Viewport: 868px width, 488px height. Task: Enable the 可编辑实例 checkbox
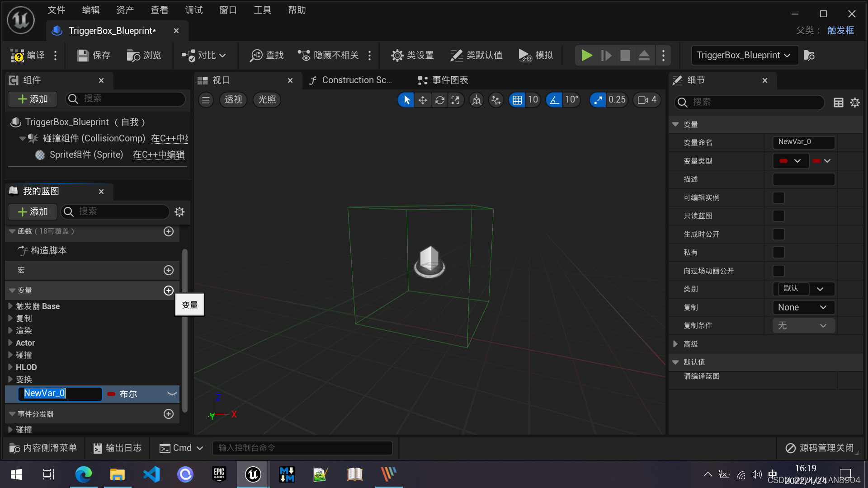[778, 197]
